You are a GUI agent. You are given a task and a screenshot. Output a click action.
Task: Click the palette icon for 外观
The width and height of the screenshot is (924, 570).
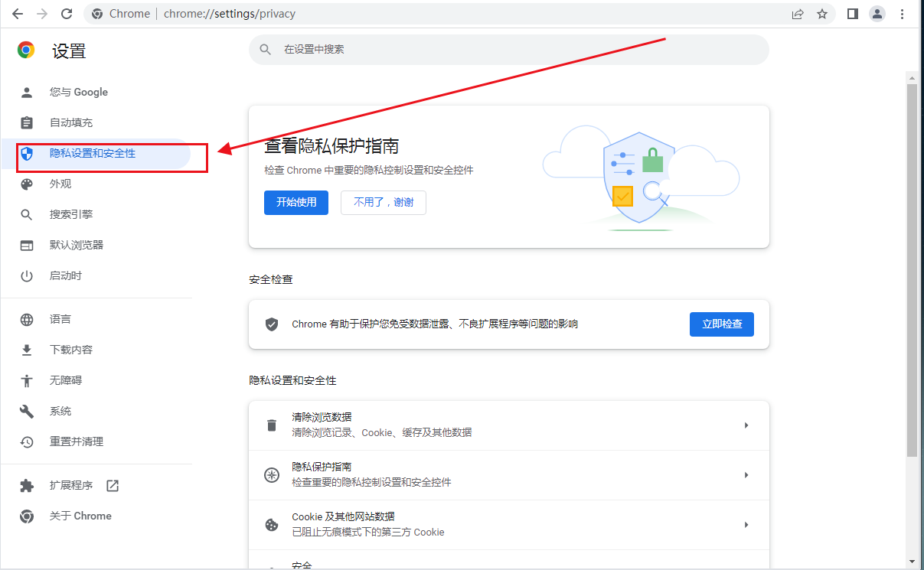tap(27, 184)
